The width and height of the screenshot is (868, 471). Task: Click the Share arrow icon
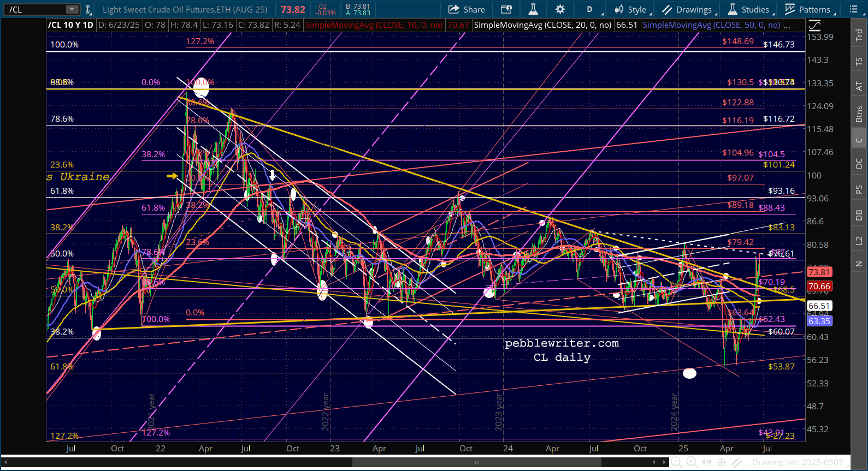(x=453, y=9)
